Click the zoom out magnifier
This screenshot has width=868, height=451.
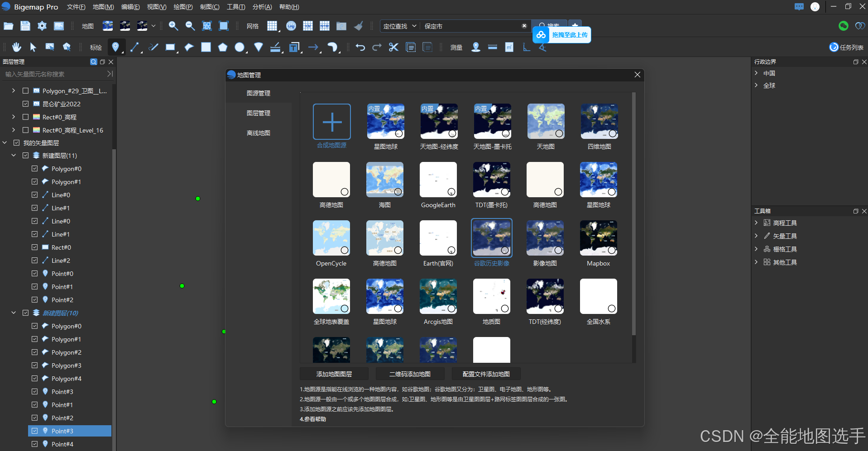tap(190, 26)
